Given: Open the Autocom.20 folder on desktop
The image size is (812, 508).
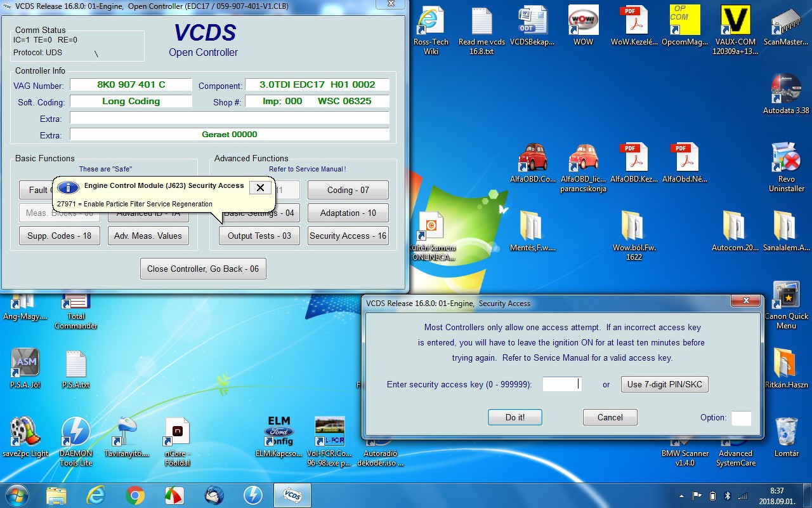Looking at the screenshot, I should [735, 231].
